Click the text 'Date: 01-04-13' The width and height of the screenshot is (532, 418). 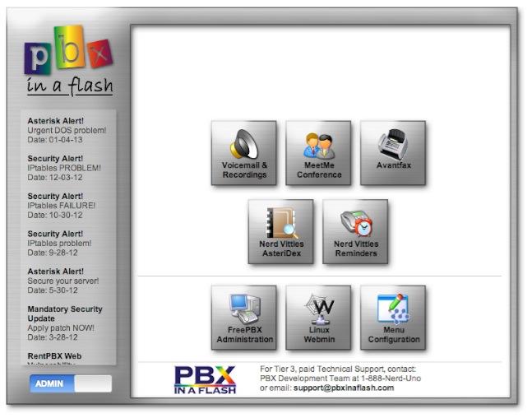click(55, 140)
